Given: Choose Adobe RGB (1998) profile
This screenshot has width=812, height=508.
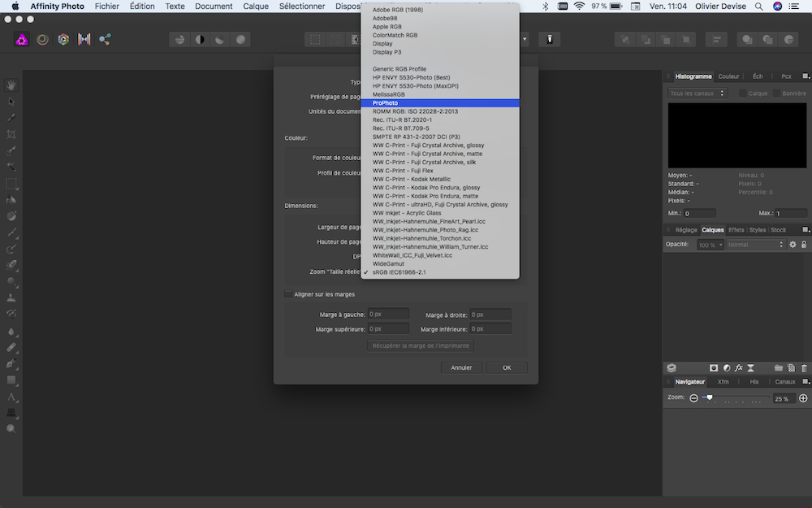Looking at the screenshot, I should click(x=440, y=10).
